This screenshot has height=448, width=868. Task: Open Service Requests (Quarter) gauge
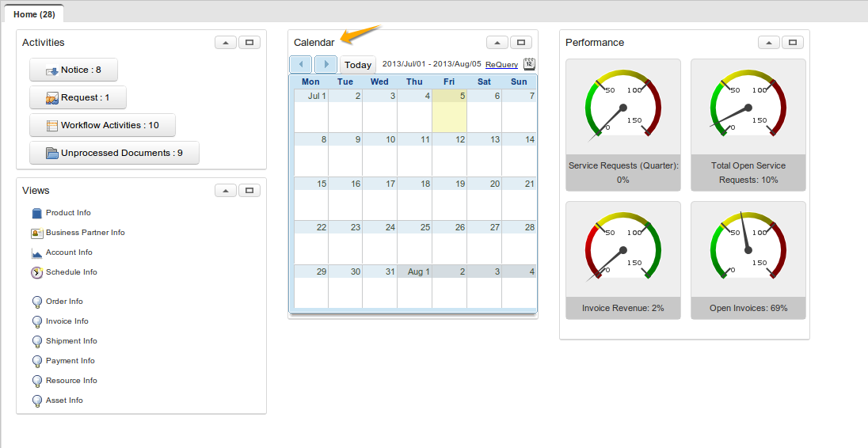[x=623, y=106]
